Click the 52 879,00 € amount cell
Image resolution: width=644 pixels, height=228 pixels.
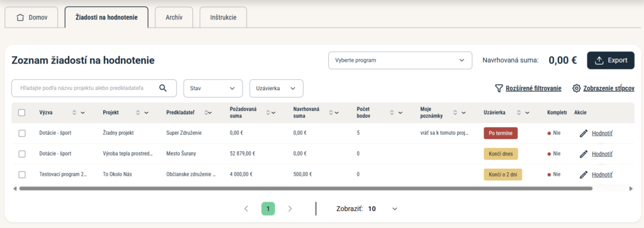(242, 154)
